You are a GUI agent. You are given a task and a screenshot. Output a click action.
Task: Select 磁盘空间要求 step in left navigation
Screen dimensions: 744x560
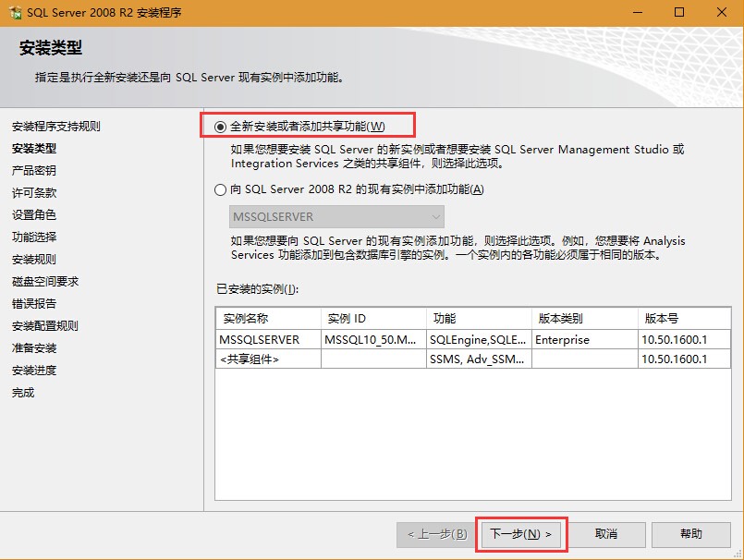point(45,282)
